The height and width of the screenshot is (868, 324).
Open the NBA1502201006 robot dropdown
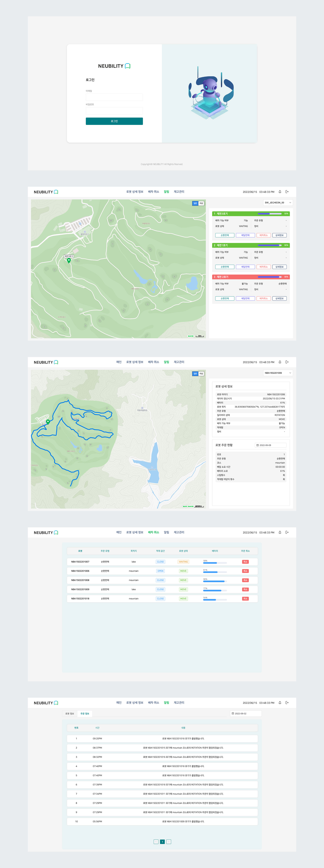coord(278,373)
